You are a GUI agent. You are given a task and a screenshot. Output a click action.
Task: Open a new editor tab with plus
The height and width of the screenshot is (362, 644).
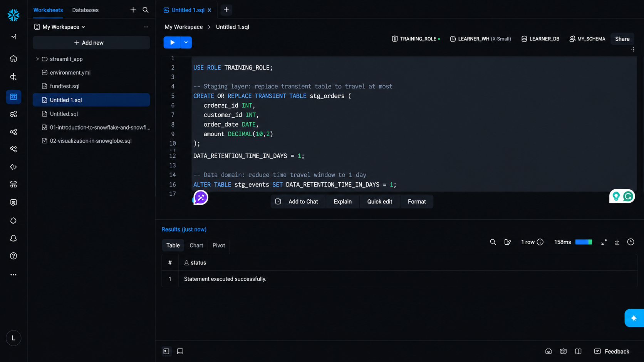[226, 10]
